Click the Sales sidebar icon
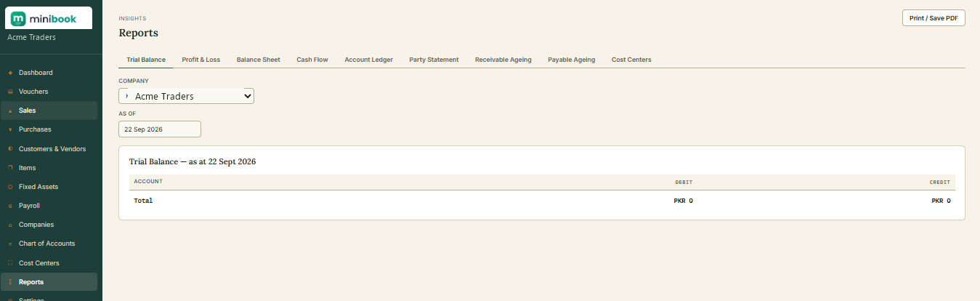Viewport: 980px width, 301px height. [x=10, y=111]
